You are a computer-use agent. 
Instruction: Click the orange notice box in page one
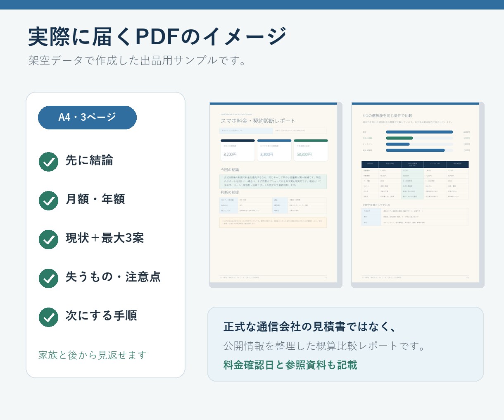tap(273, 222)
